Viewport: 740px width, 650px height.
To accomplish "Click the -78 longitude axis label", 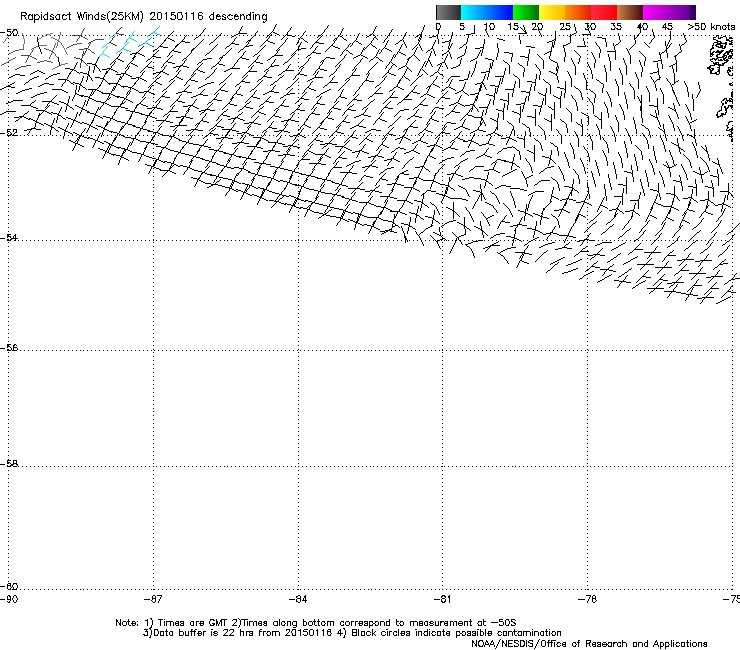I will pyautogui.click(x=588, y=599).
